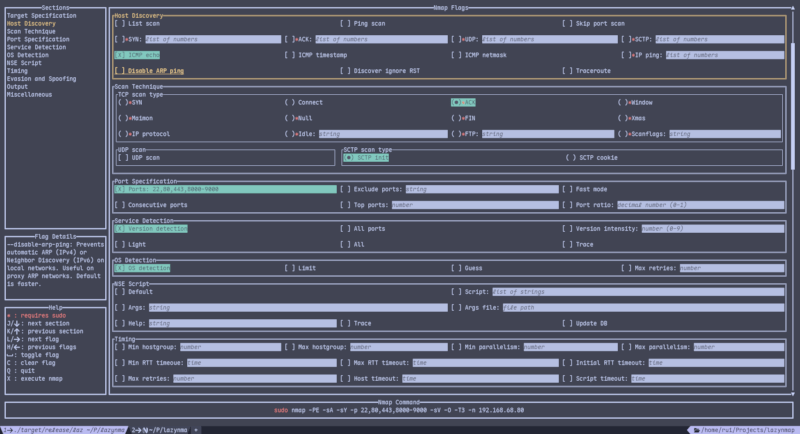Open a new terminal tab with the plus icon

coord(196,430)
